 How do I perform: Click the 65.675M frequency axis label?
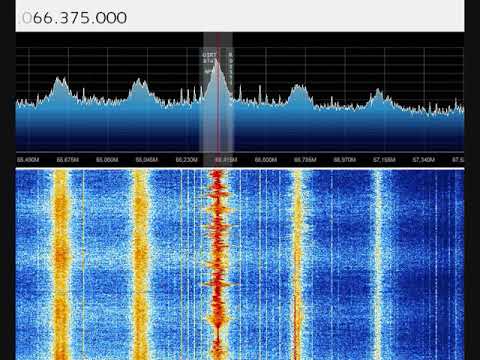click(68, 160)
